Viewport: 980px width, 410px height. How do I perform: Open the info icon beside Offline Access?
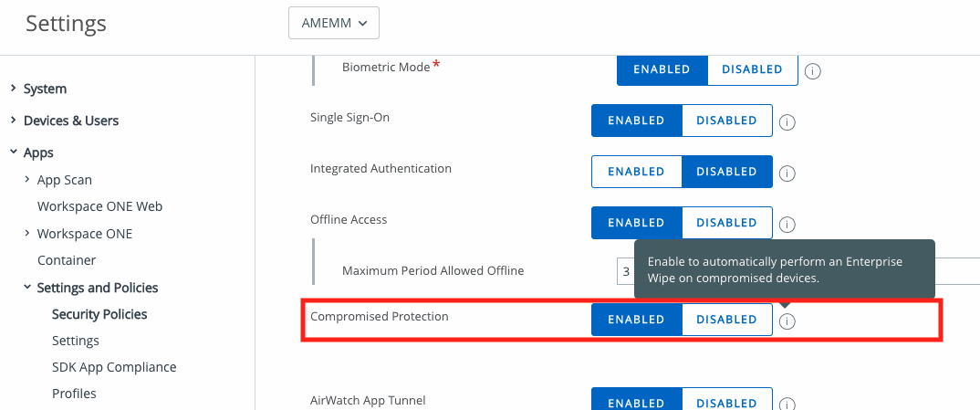pyautogui.click(x=787, y=224)
